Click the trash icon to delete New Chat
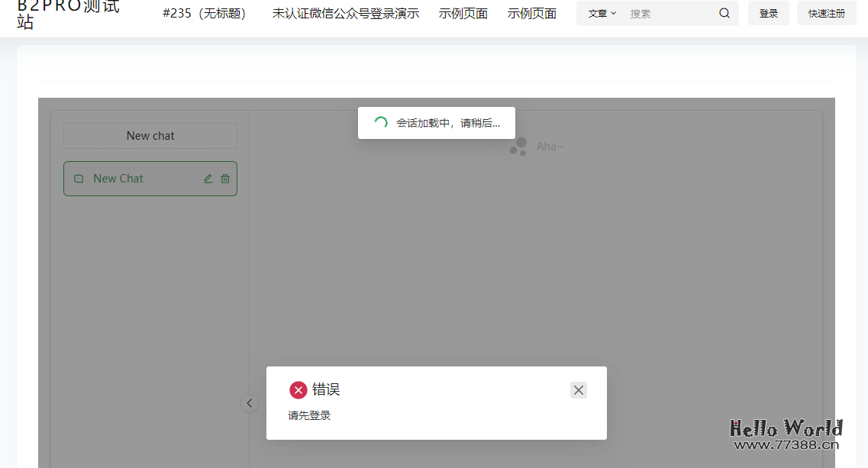Screen dimensions: 868x468 pos(224,178)
